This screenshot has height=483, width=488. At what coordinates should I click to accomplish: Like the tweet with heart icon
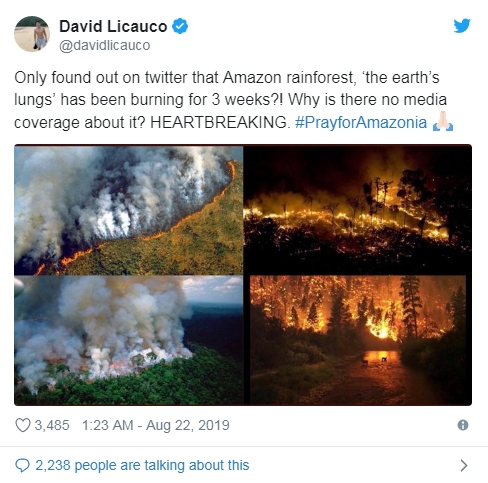[23, 425]
